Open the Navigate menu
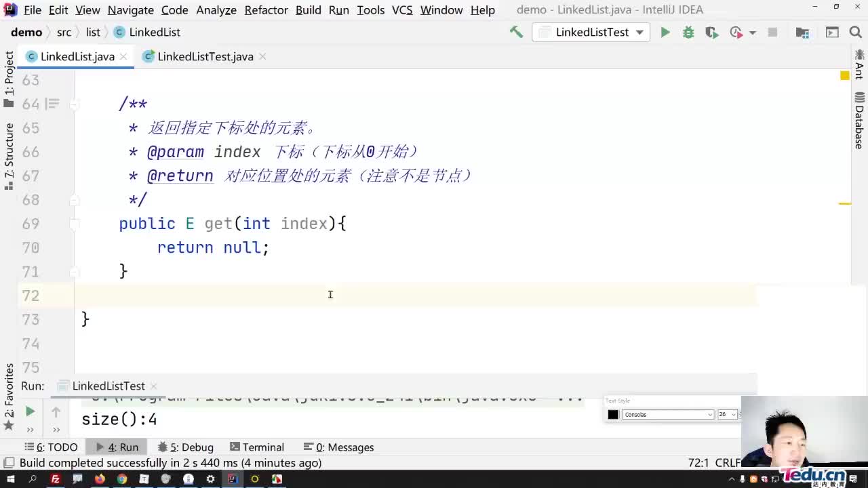 130,10
